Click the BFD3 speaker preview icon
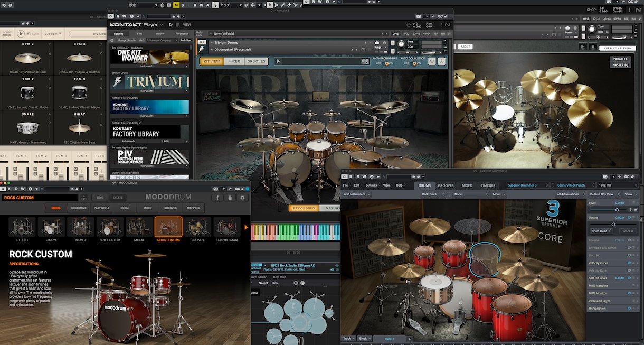This screenshot has height=345, width=644. click(x=333, y=269)
